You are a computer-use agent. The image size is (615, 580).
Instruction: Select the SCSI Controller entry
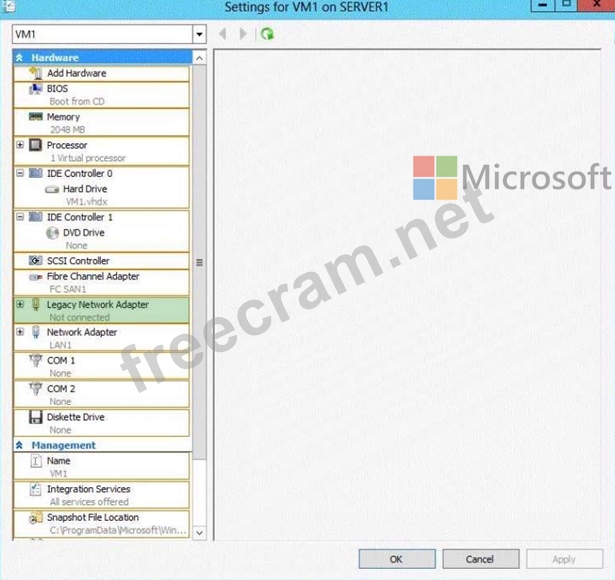tap(101, 261)
